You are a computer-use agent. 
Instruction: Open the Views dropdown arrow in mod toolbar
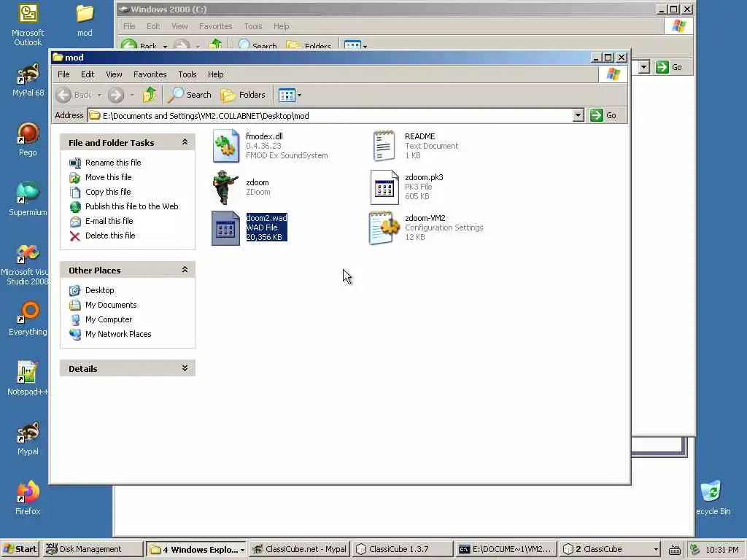pyautogui.click(x=299, y=96)
